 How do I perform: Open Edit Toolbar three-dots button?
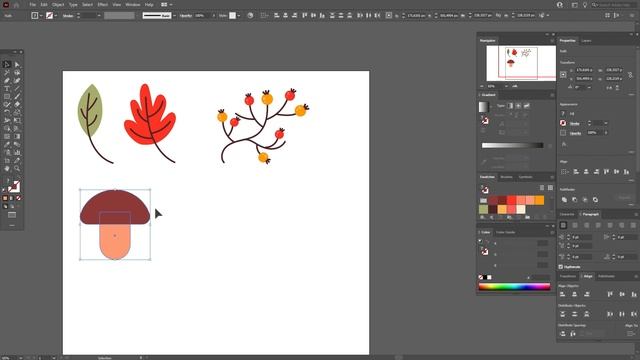(x=12, y=225)
